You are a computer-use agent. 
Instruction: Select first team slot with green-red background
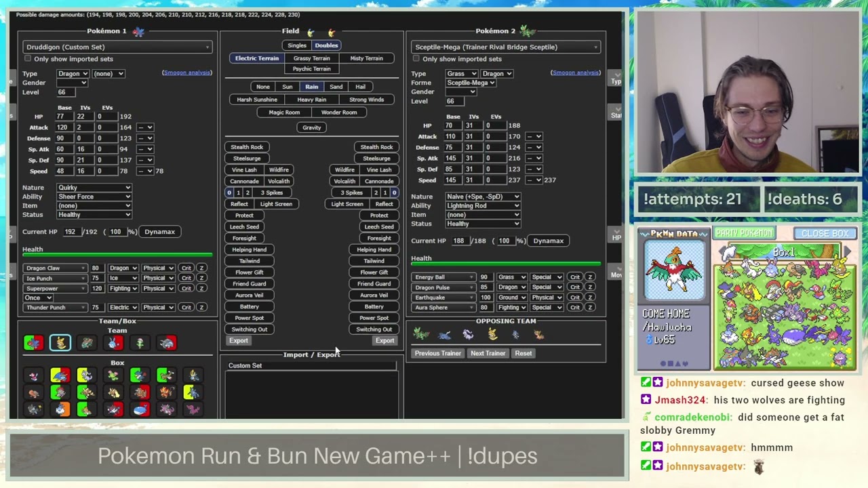[33, 344]
